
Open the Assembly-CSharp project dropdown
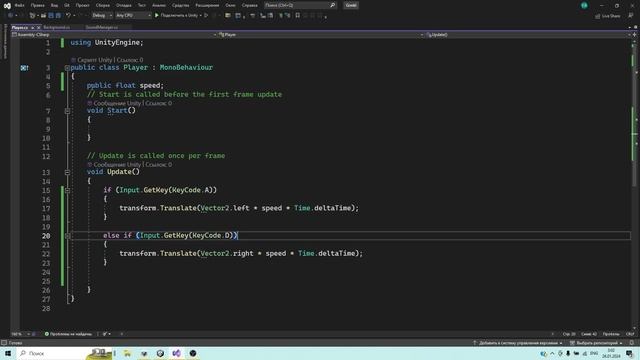click(114, 35)
